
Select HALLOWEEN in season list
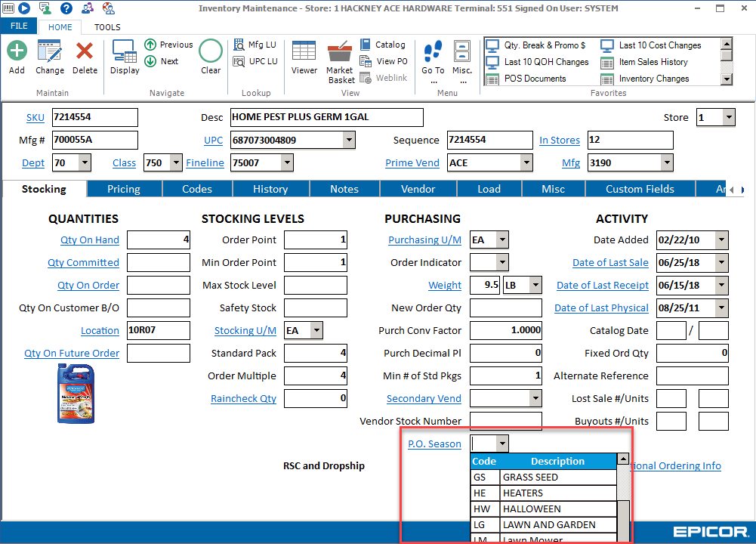pyautogui.click(x=543, y=509)
